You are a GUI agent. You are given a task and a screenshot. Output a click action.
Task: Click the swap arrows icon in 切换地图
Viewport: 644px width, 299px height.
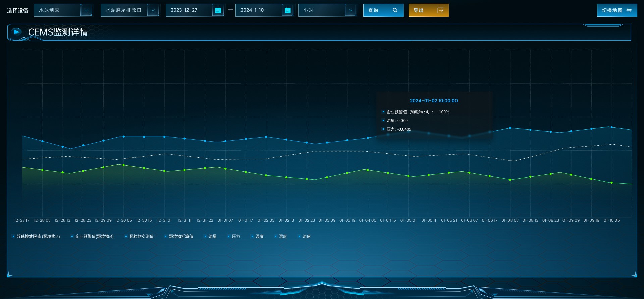coord(629,10)
